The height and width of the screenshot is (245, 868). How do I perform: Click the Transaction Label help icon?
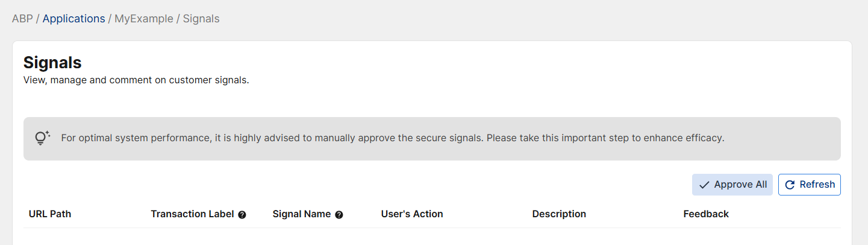242,215
